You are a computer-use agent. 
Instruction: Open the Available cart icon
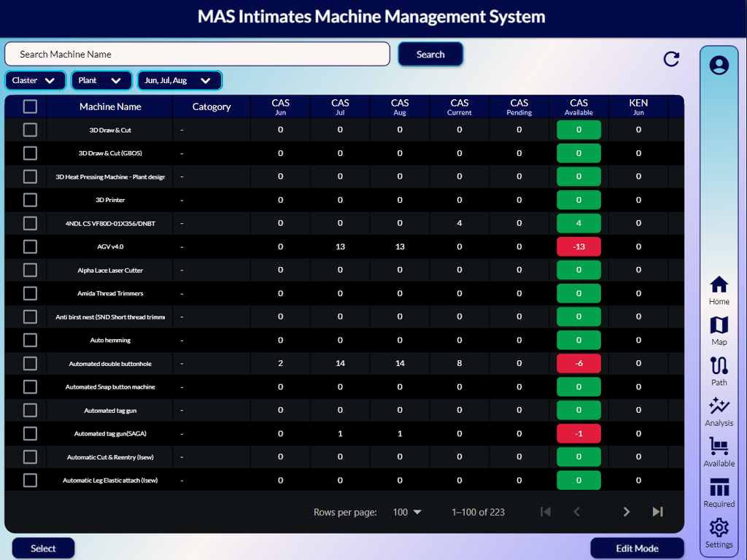pos(719,451)
